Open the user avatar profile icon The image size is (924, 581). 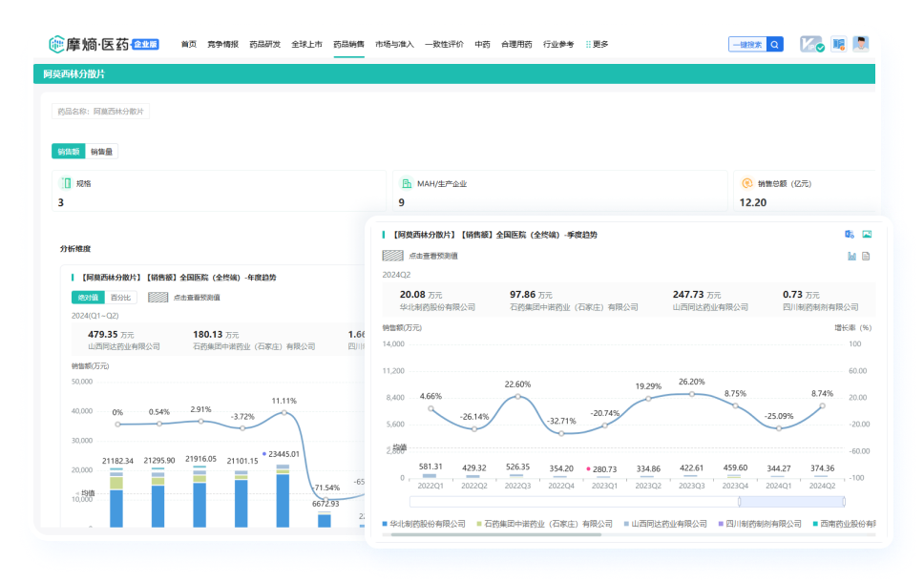tap(861, 44)
